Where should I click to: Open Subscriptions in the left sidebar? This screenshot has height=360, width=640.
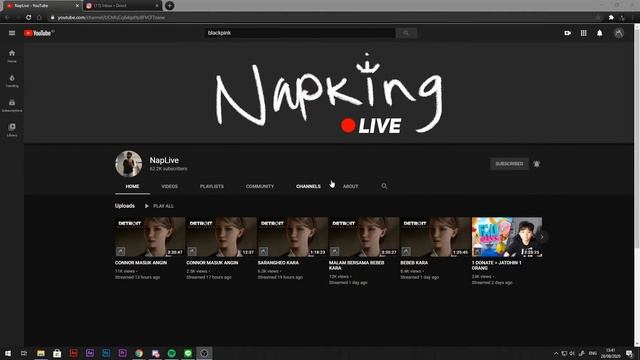(x=12, y=105)
